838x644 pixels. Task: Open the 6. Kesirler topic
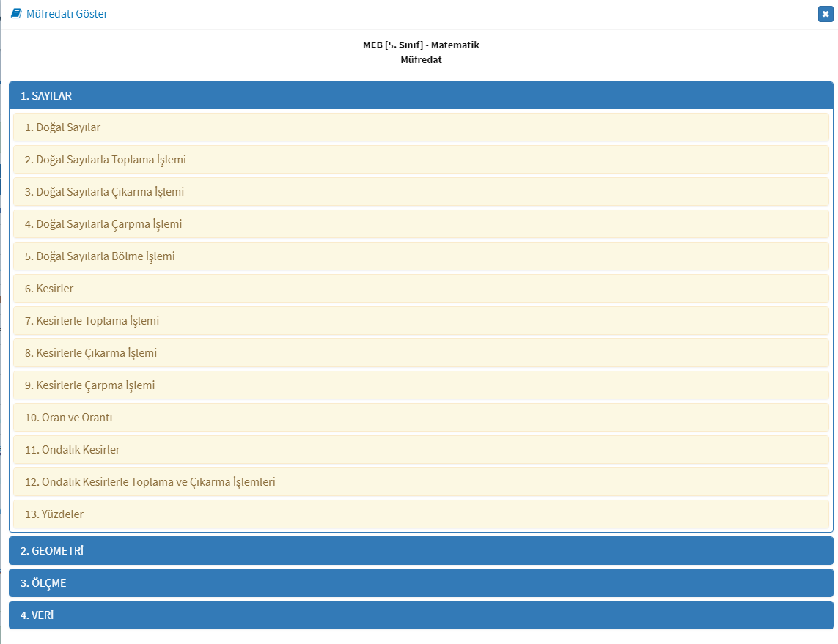coord(421,289)
